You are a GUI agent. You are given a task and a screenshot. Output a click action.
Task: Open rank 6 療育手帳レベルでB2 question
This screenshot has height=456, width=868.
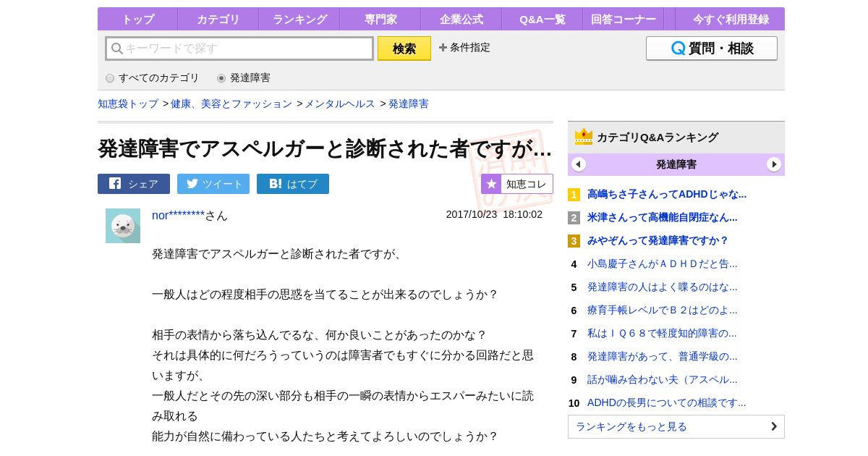(x=663, y=310)
